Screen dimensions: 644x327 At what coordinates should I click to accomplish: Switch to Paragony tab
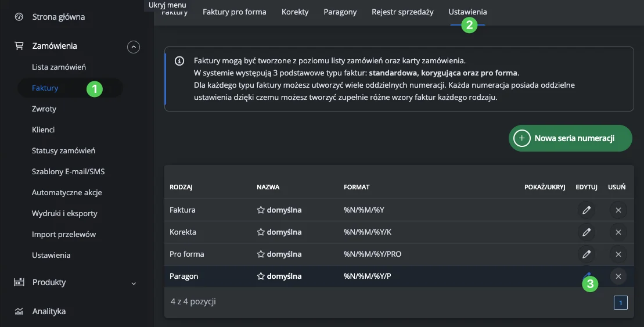(340, 12)
